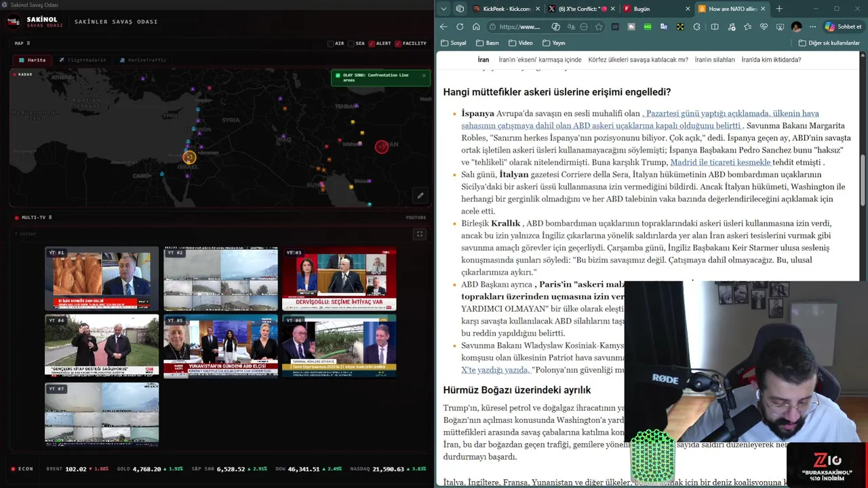The image size is (868, 488).
Task: Click the ECON ticker label
Action: tap(22, 469)
